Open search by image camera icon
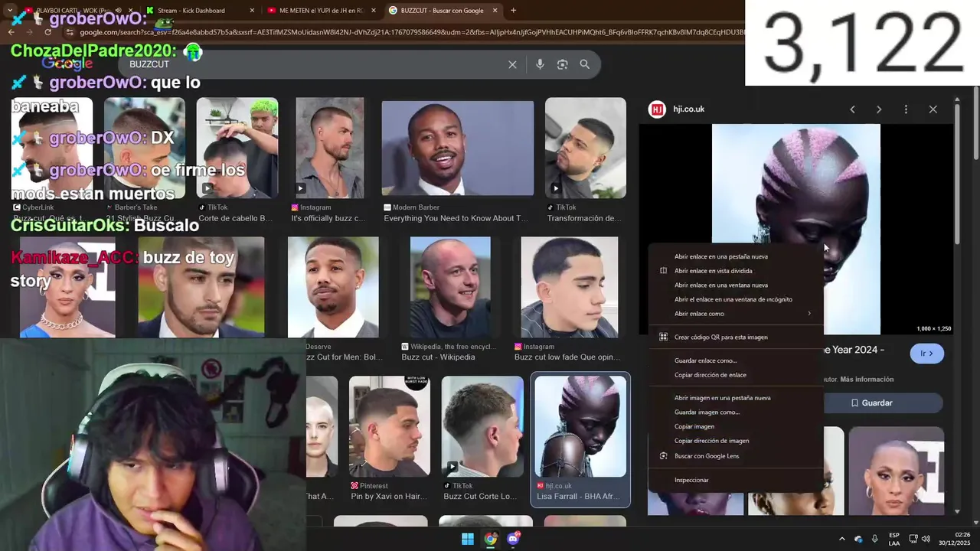The width and height of the screenshot is (980, 551). point(562,64)
